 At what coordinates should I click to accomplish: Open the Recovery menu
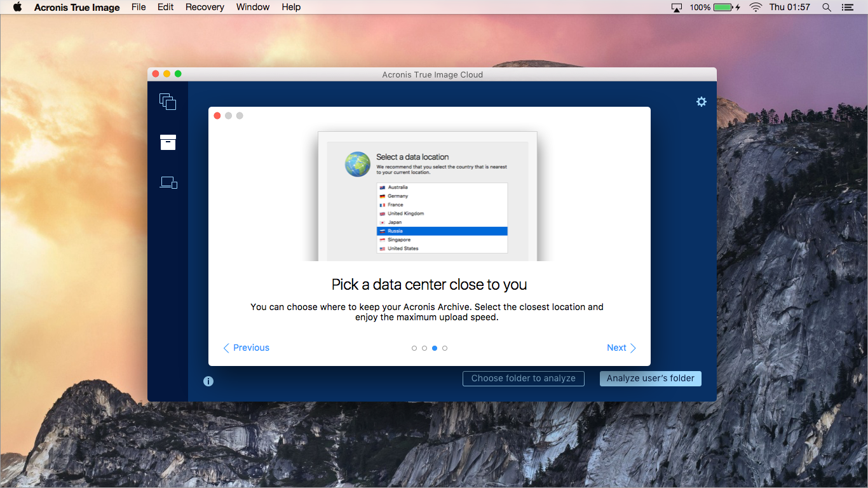[205, 7]
